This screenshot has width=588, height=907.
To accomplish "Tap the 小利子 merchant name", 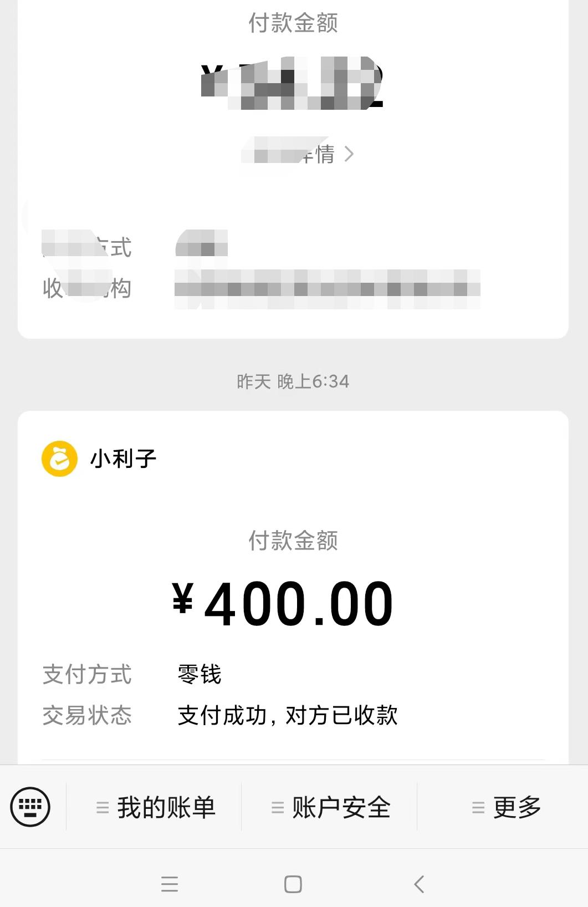I will (x=123, y=459).
